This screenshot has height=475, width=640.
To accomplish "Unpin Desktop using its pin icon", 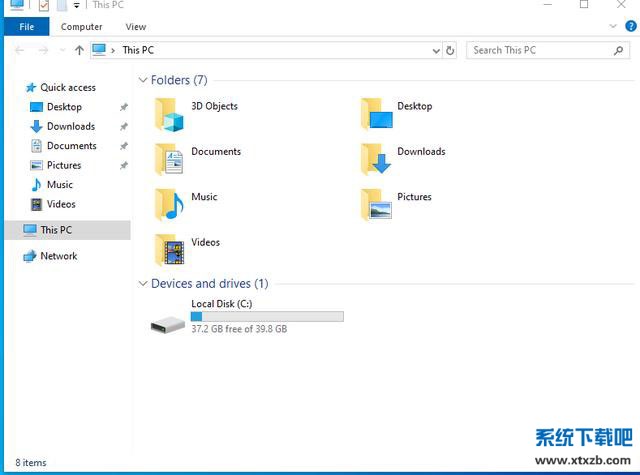I will point(123,107).
